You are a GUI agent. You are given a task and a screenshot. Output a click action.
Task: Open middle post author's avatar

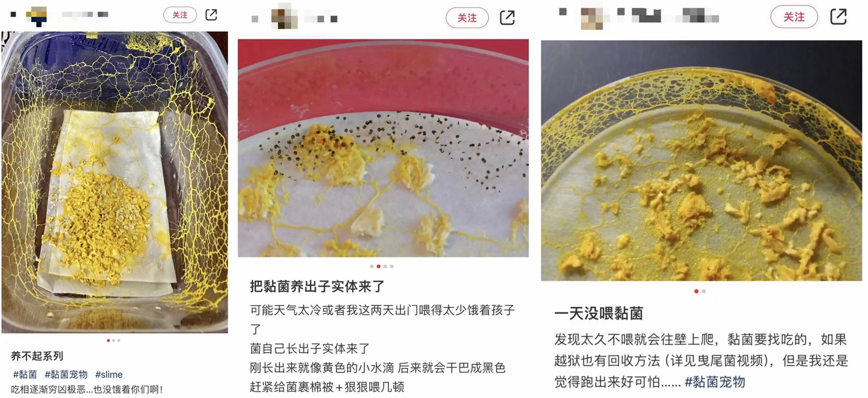point(284,17)
